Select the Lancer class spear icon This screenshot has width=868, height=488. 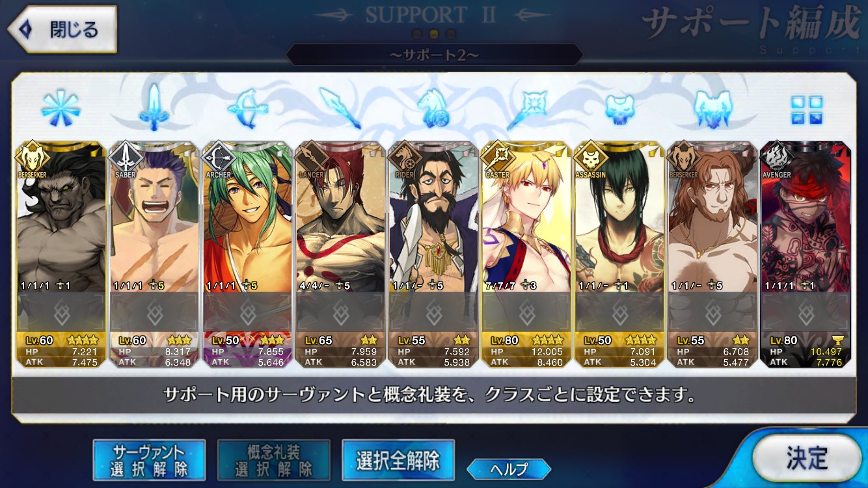coord(340,108)
